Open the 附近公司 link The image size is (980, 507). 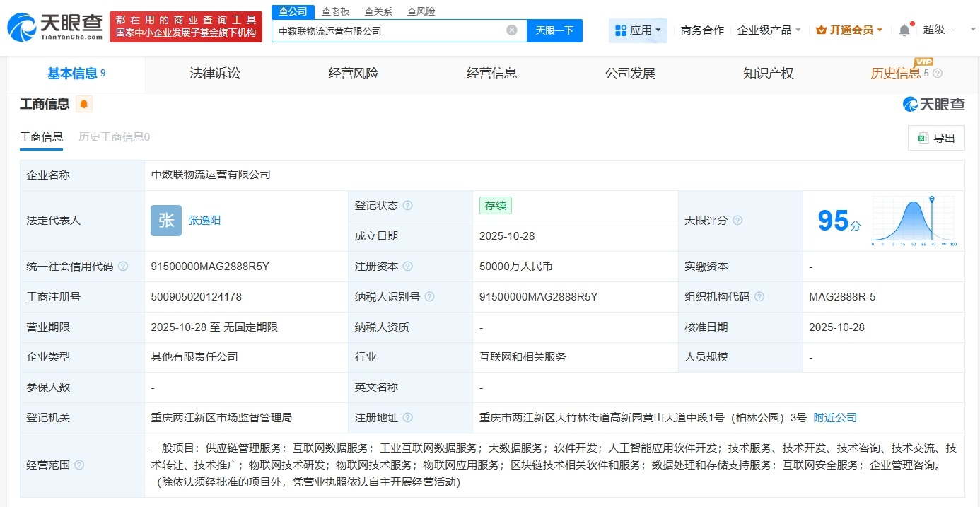tap(834, 417)
